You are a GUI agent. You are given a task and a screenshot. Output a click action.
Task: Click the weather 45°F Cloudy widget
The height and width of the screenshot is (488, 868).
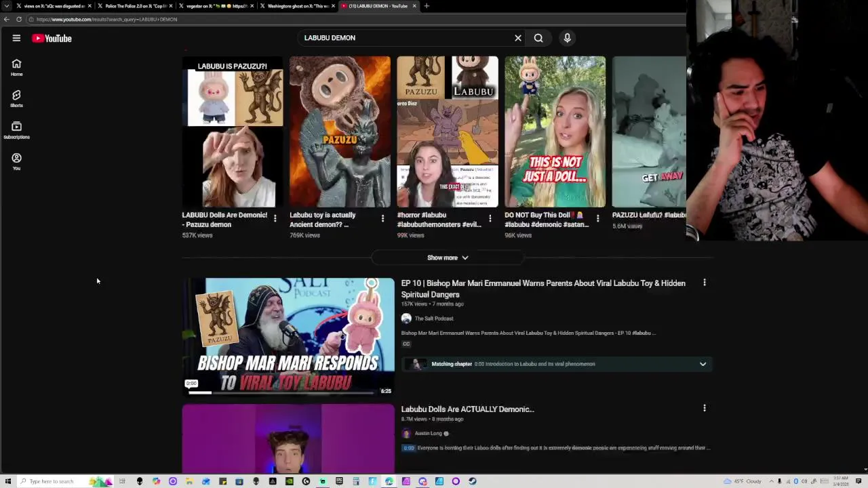(x=743, y=481)
